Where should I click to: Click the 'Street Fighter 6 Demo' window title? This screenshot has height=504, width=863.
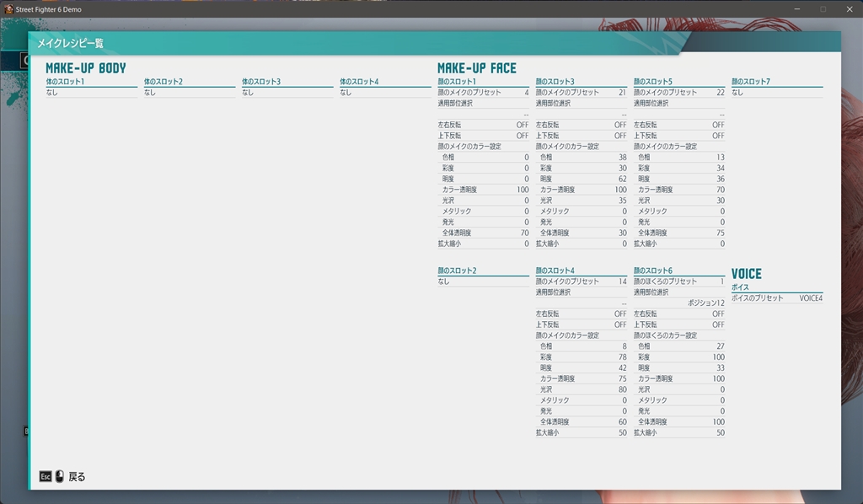pos(48,9)
